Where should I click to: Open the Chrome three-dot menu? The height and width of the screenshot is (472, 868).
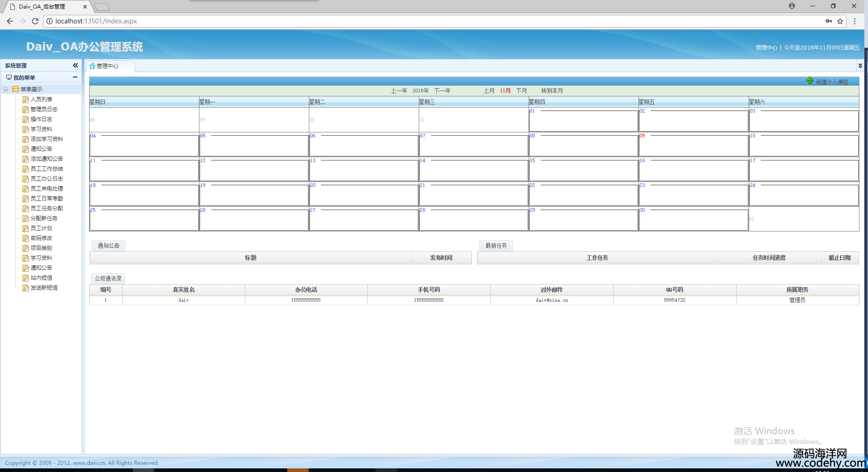coord(855,21)
